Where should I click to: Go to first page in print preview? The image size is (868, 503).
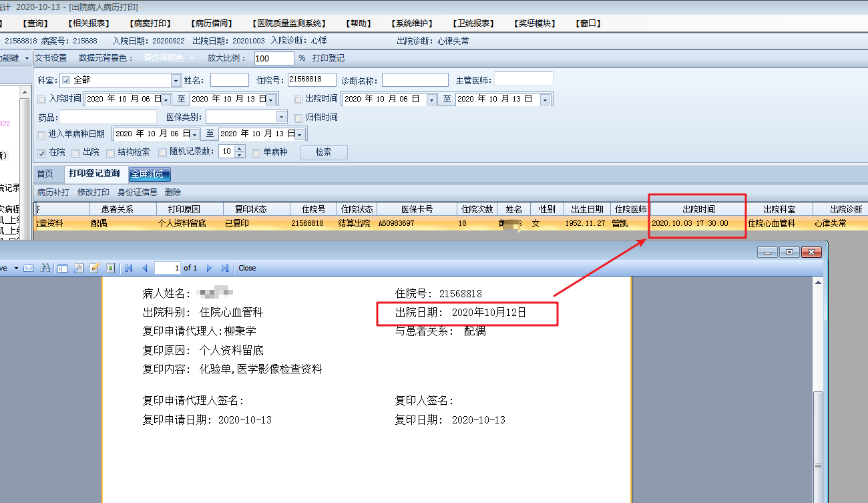pos(129,268)
